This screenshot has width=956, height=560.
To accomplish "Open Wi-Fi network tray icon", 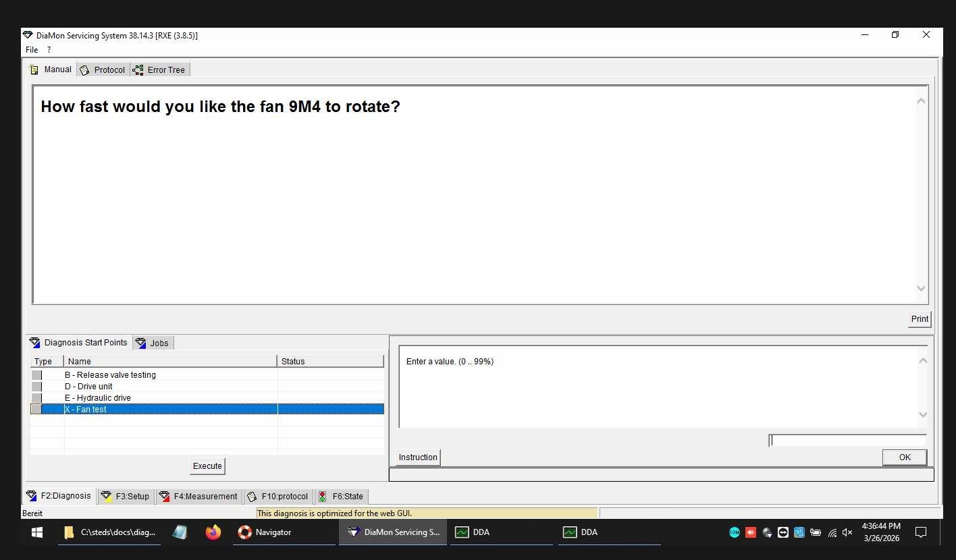I will tap(832, 532).
